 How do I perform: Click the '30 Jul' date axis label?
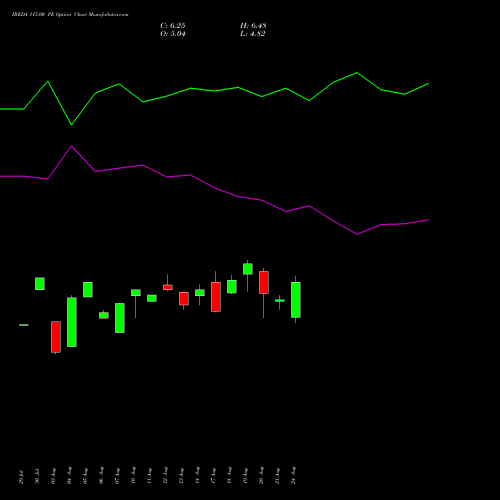tap(37, 476)
